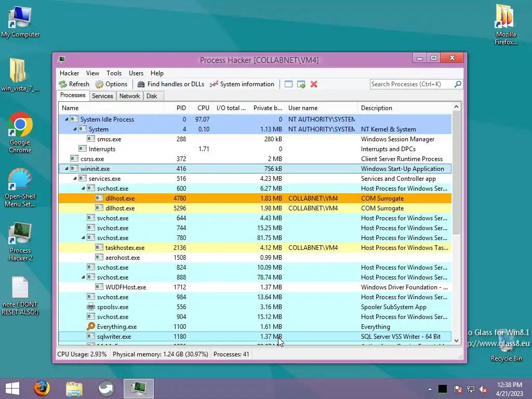Click scrollbar down arrow in process list
This screenshot has width=532, height=399.
point(456,341)
